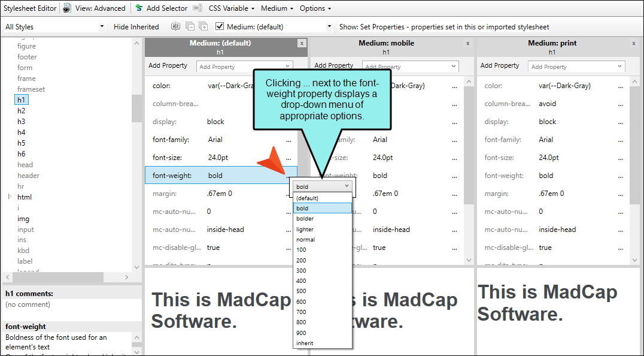Open Add Property combo in print medium
The image size is (644, 356).
(576, 67)
